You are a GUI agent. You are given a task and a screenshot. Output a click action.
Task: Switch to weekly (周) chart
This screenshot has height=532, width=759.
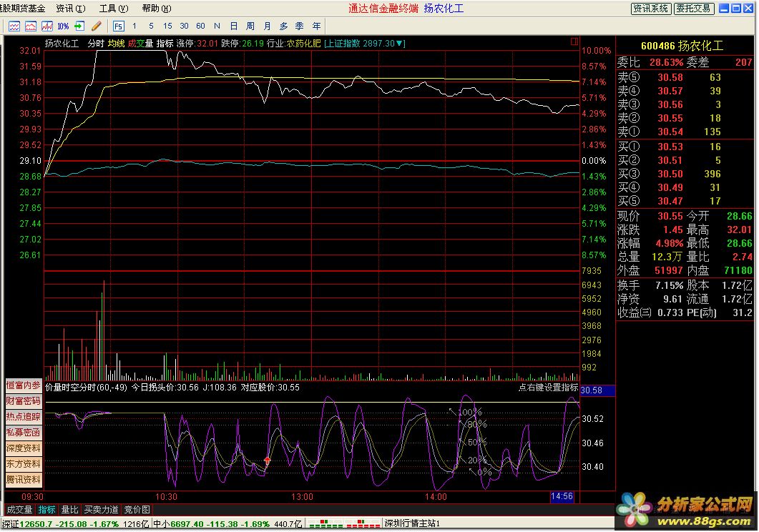(x=250, y=26)
